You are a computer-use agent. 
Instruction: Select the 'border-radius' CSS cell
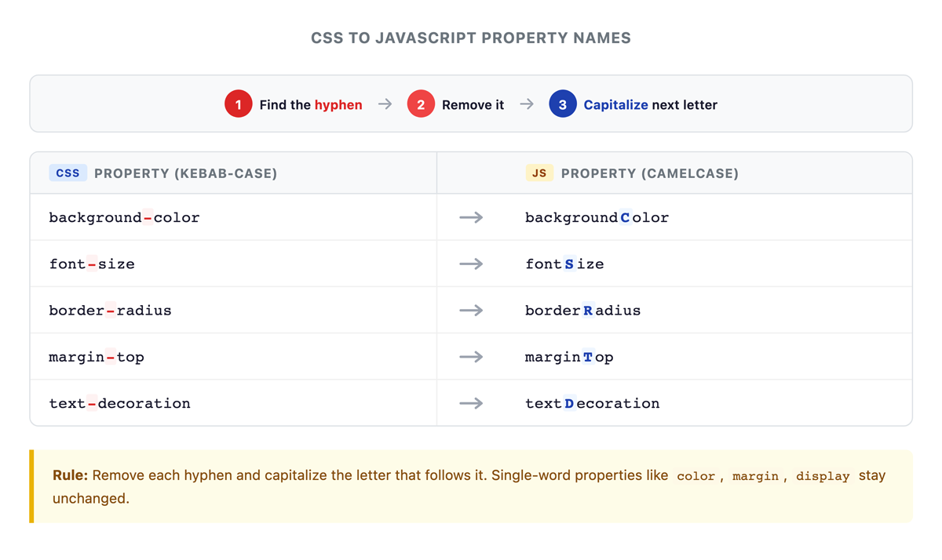(233, 310)
